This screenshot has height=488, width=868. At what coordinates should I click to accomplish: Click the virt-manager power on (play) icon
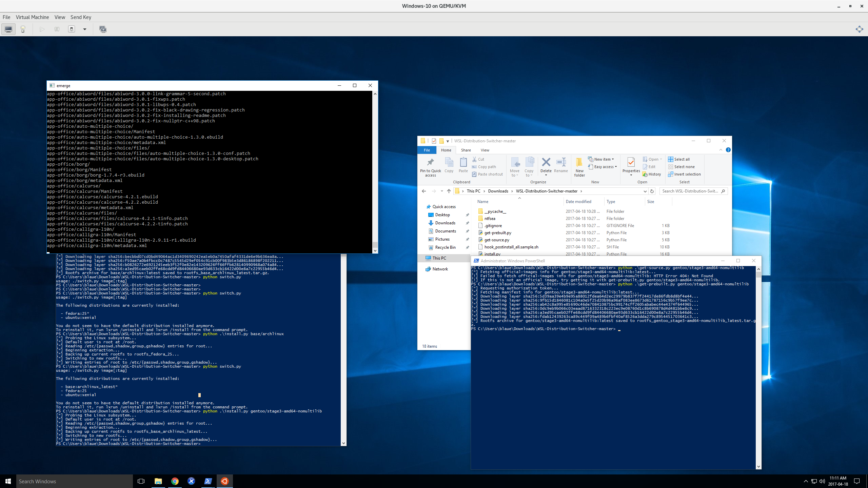42,29
